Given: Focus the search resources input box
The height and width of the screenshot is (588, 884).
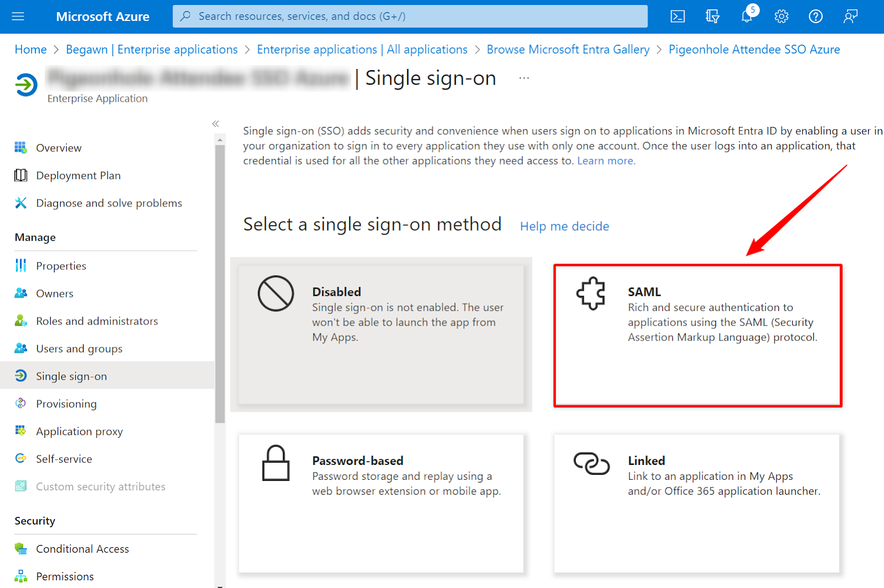Looking at the screenshot, I should tap(410, 17).
